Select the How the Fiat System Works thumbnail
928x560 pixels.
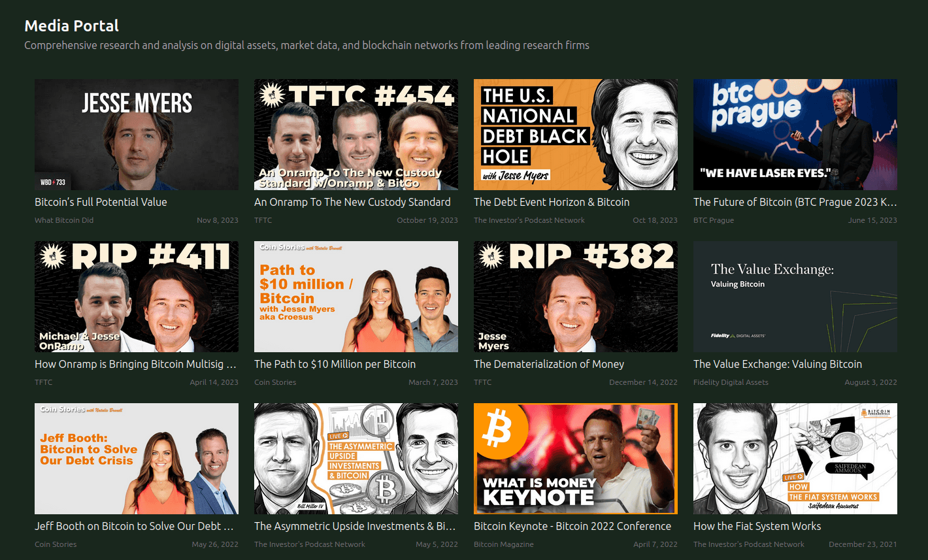pos(795,459)
